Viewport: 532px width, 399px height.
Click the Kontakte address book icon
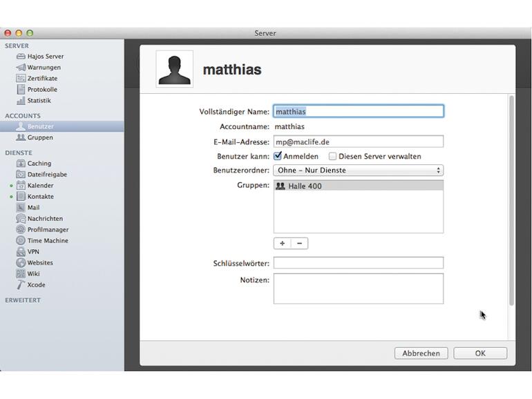point(21,196)
